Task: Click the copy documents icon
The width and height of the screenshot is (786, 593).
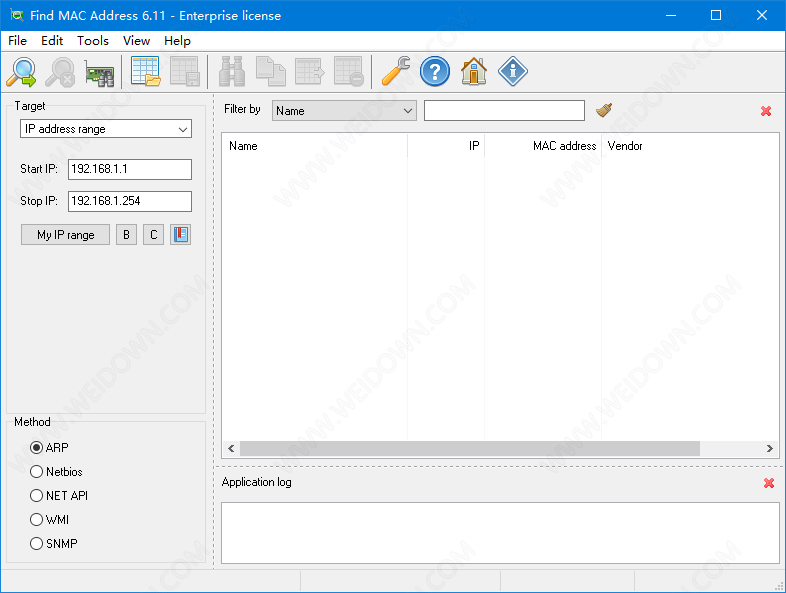Action: [271, 72]
